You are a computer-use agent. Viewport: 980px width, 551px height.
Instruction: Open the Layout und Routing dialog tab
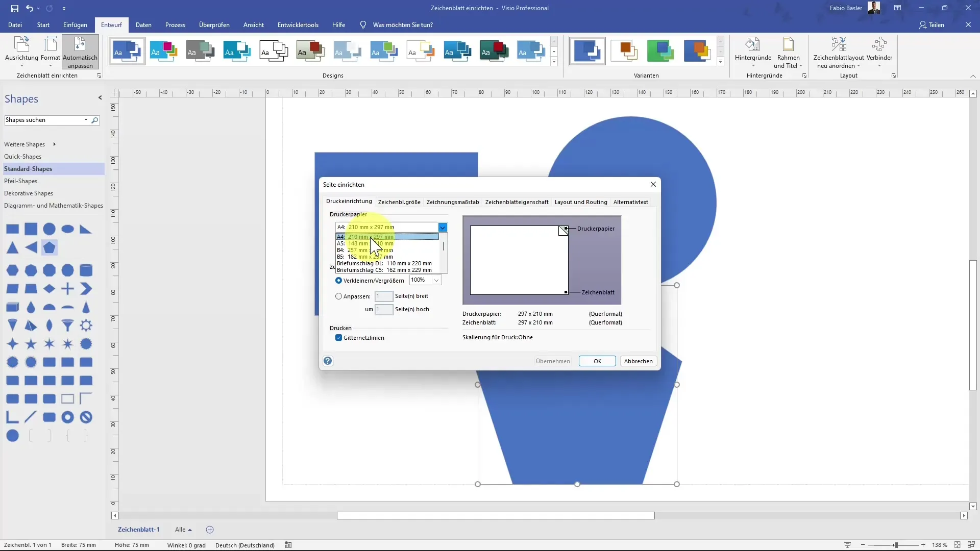pyautogui.click(x=581, y=202)
